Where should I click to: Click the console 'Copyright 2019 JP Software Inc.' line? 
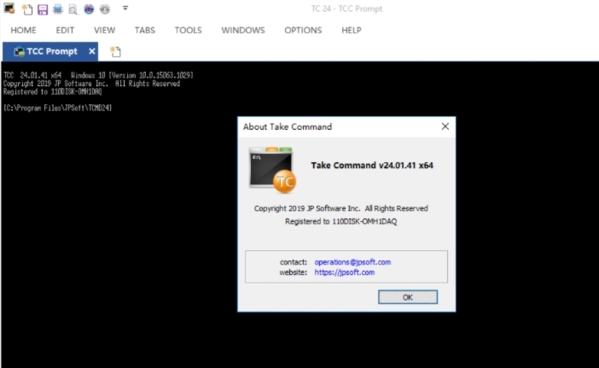91,84
